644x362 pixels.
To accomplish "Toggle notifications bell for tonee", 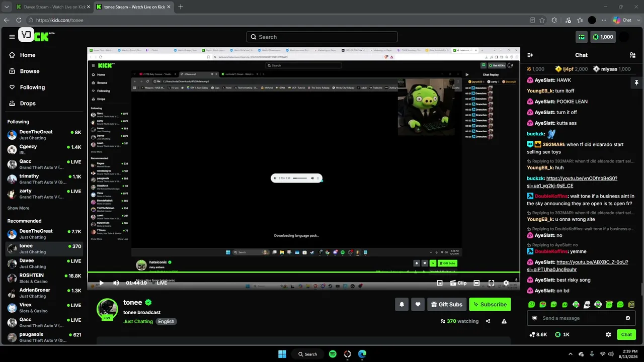I will pos(401,304).
